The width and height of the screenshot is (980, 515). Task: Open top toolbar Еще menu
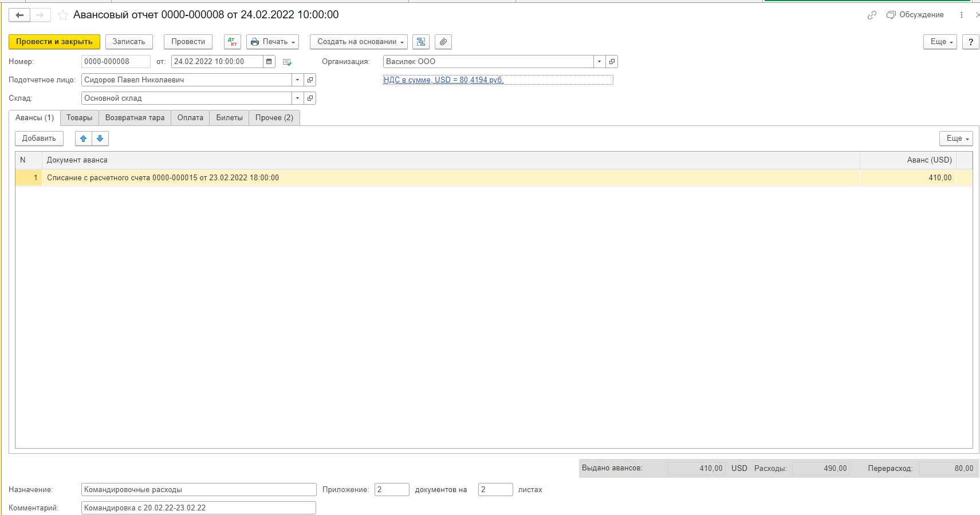(x=940, y=42)
